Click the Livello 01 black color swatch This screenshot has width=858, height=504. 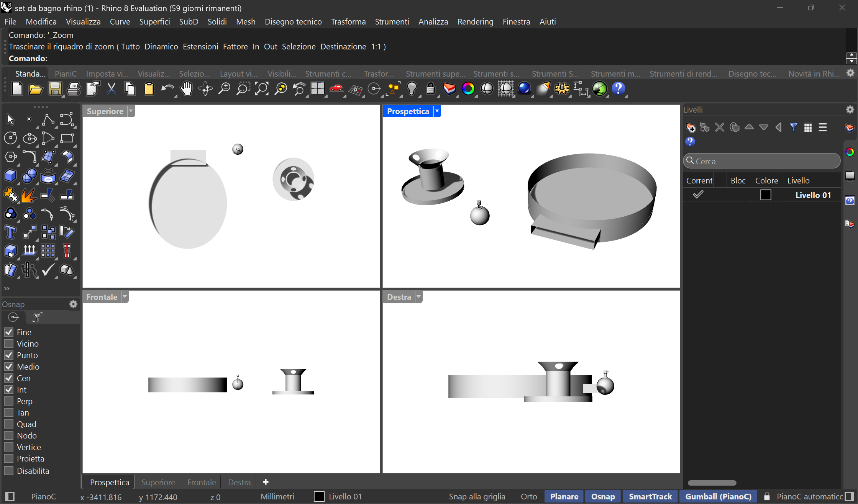point(766,195)
